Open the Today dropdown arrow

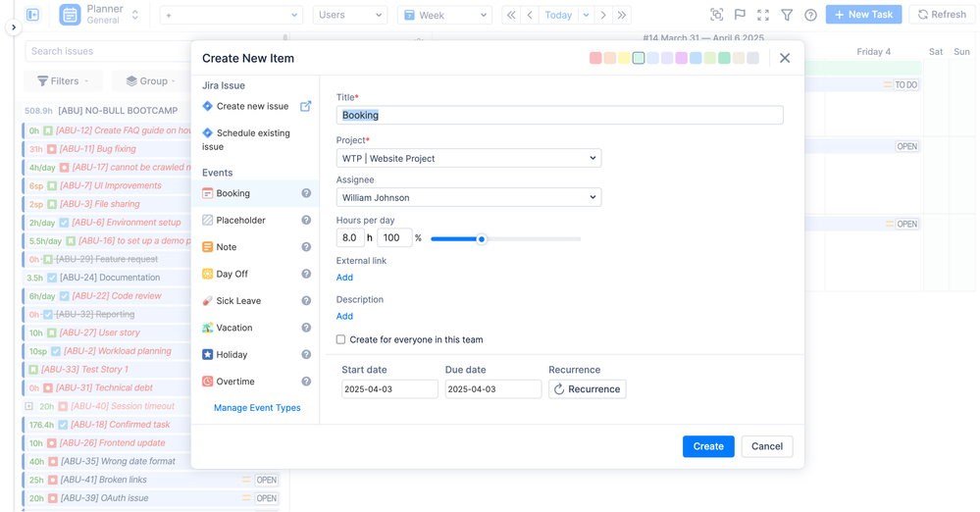tap(587, 15)
